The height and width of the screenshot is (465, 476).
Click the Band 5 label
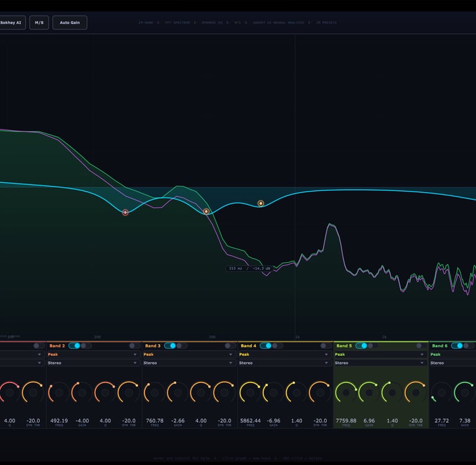(344, 345)
